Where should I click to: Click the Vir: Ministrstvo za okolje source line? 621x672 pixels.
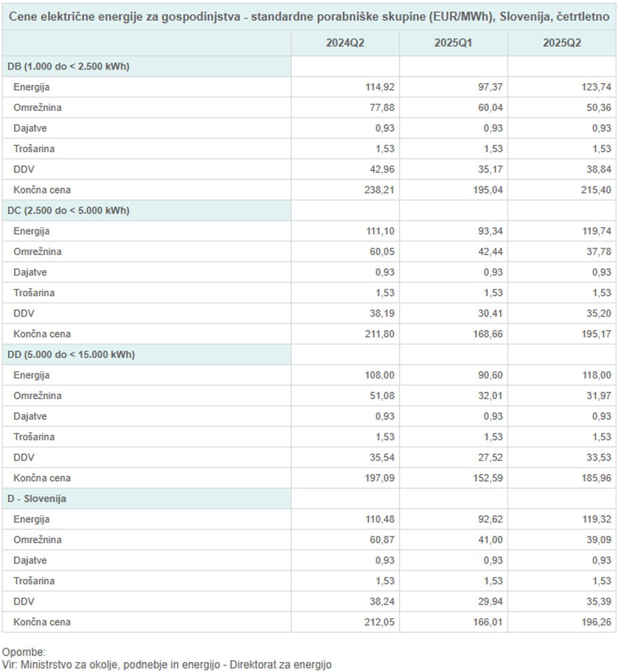(x=166, y=665)
